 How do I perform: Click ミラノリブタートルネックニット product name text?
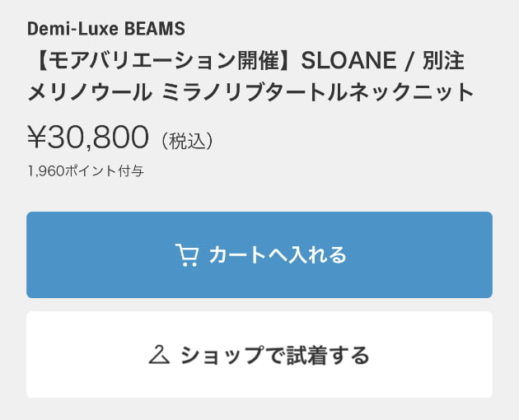coord(318,92)
